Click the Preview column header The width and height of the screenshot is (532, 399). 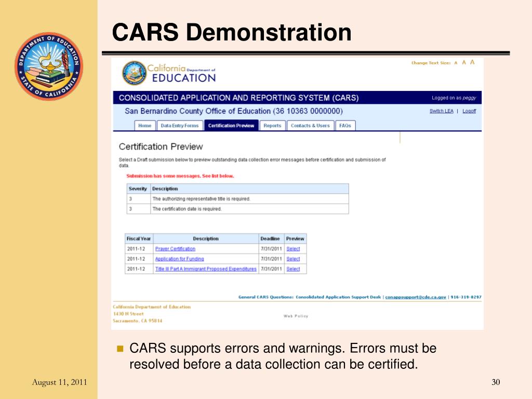point(295,238)
